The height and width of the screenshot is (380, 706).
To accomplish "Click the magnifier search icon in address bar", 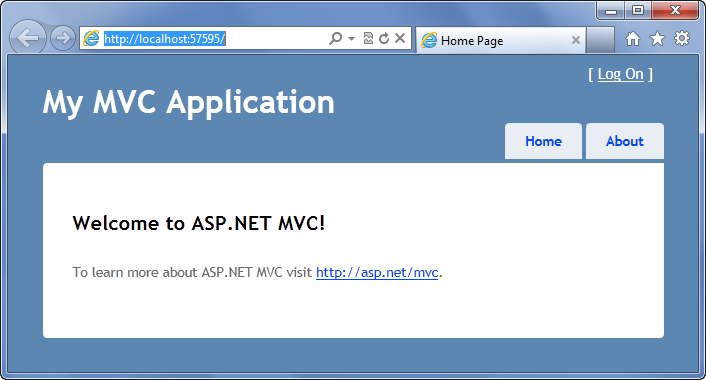I will click(x=335, y=38).
